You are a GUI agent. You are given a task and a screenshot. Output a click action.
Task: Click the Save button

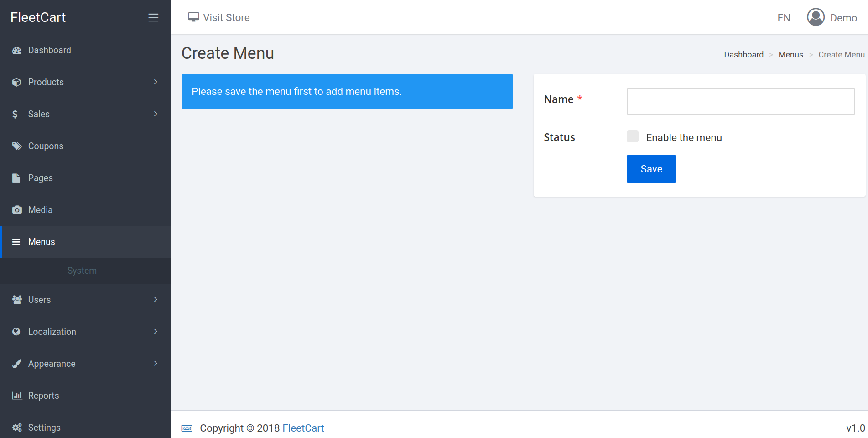click(651, 169)
